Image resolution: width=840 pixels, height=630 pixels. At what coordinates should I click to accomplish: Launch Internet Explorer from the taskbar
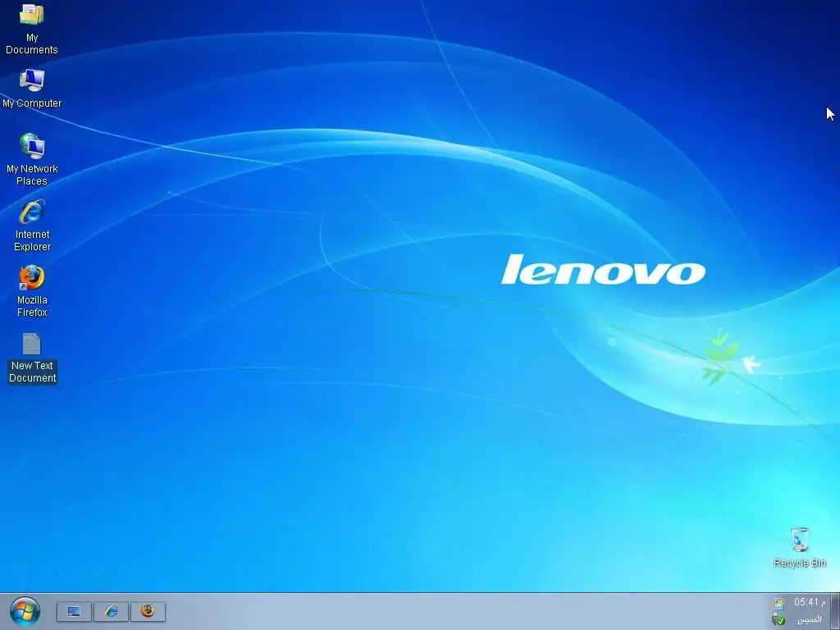coord(111,611)
